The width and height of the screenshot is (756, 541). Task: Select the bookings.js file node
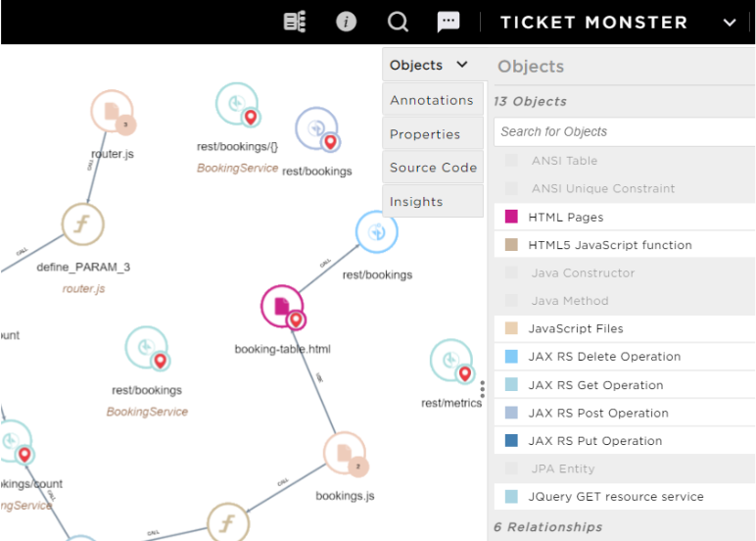coord(345,453)
